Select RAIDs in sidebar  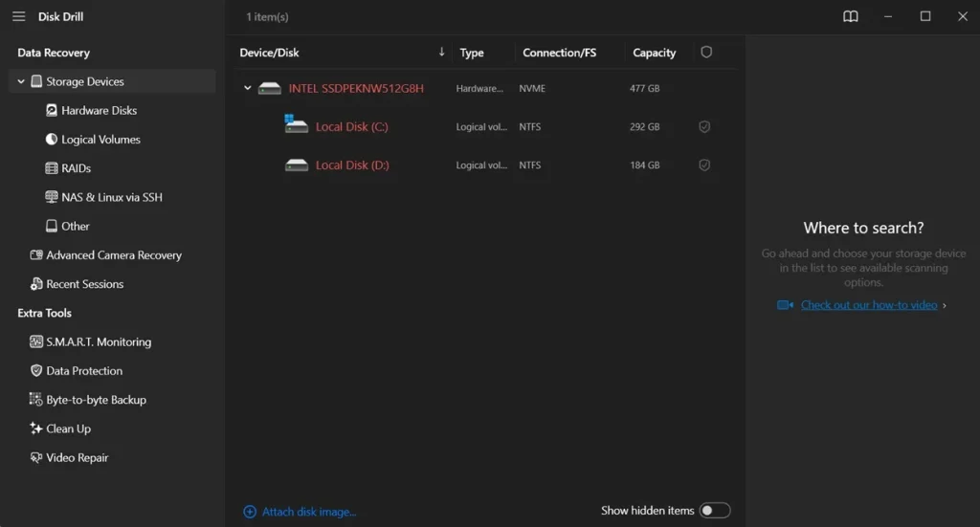[76, 168]
